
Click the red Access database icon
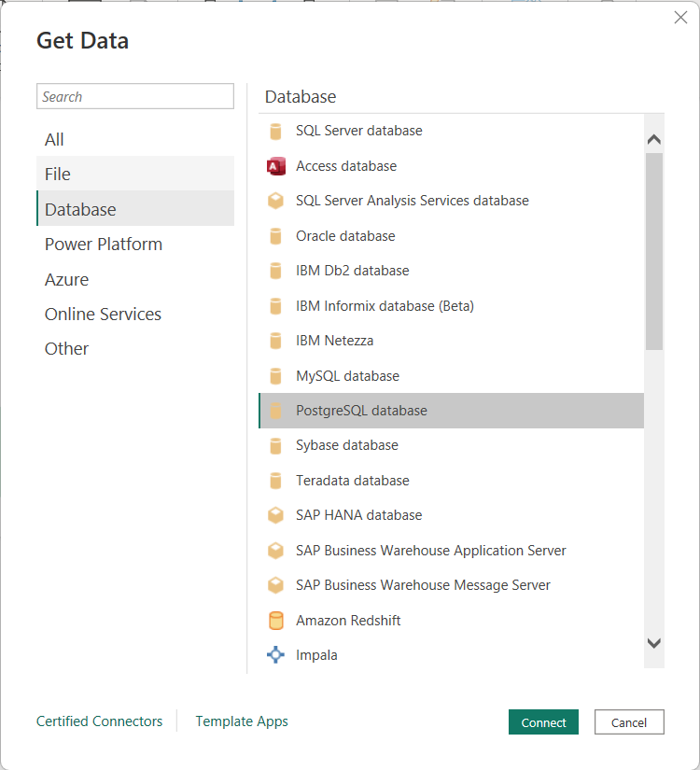tap(275, 166)
